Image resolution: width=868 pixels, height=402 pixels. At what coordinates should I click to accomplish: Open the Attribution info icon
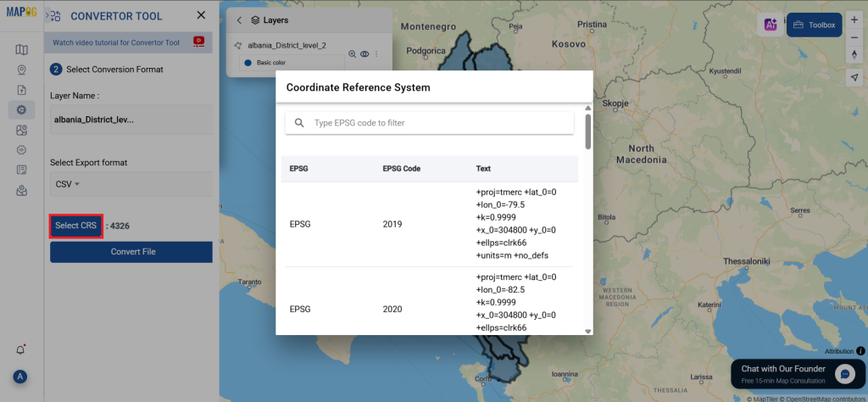(x=860, y=351)
